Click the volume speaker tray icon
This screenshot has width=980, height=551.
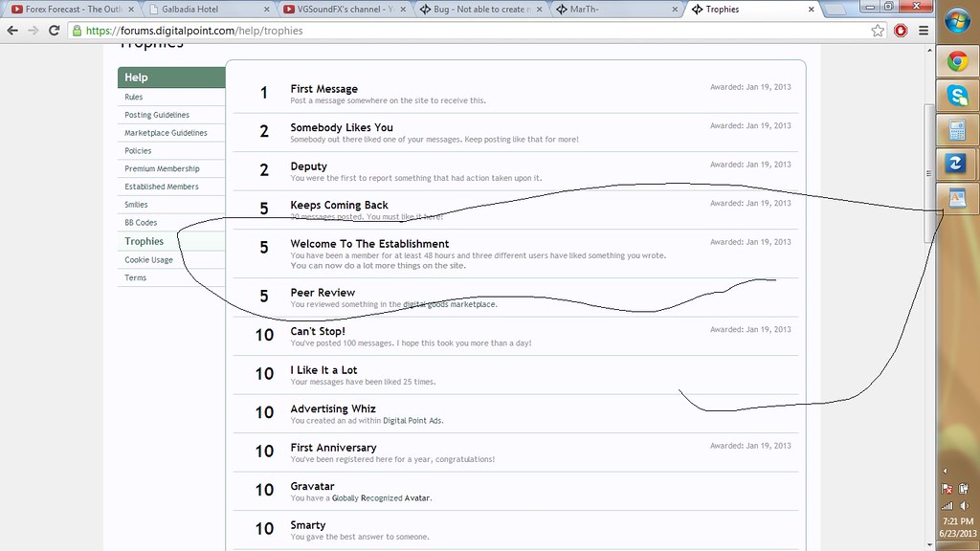point(965,505)
